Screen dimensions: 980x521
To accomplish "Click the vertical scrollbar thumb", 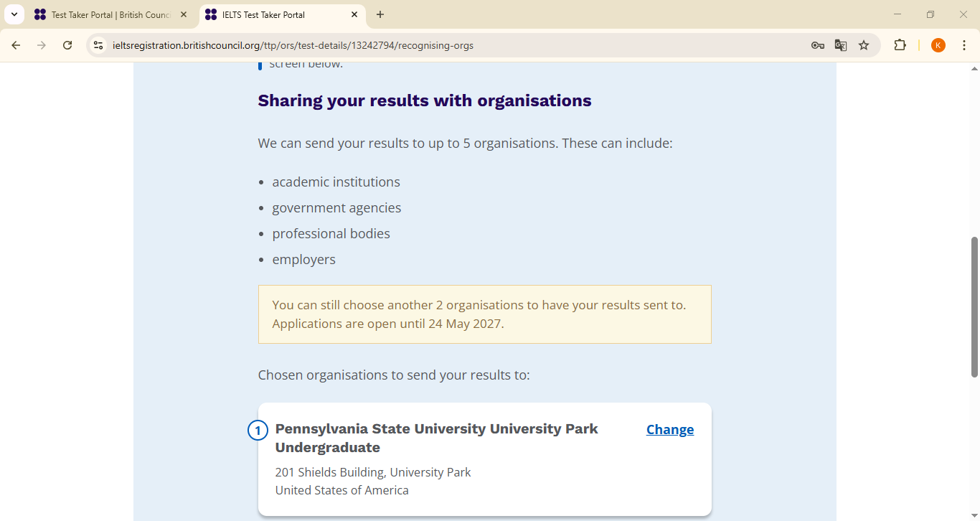I will [x=974, y=306].
